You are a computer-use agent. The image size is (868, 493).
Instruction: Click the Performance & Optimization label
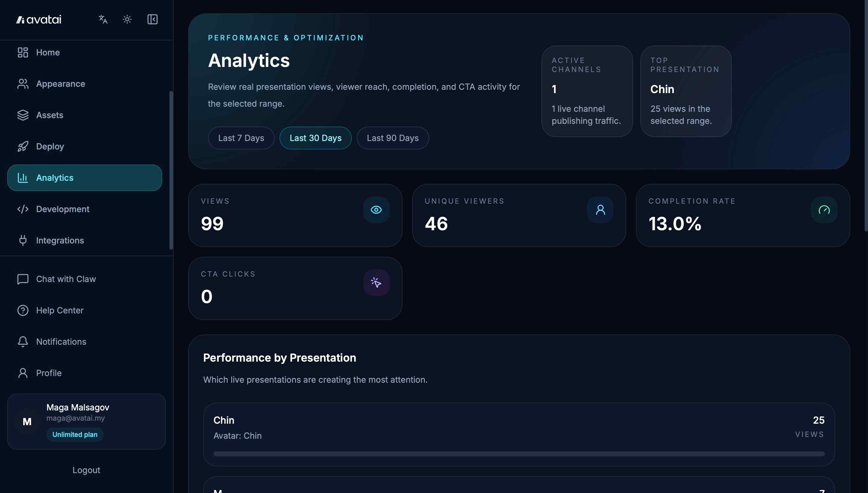(x=286, y=38)
